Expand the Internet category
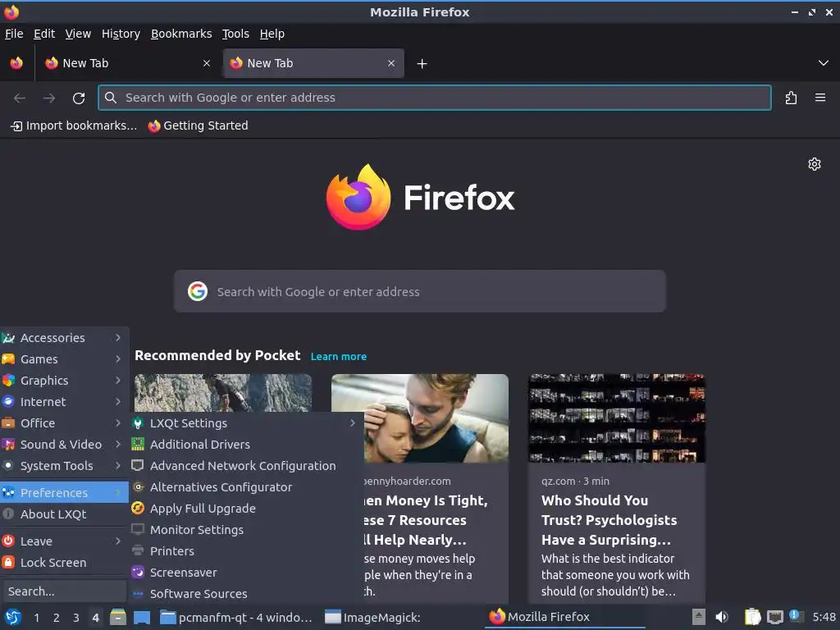Screen dimensions: 840x630 tap(64, 401)
